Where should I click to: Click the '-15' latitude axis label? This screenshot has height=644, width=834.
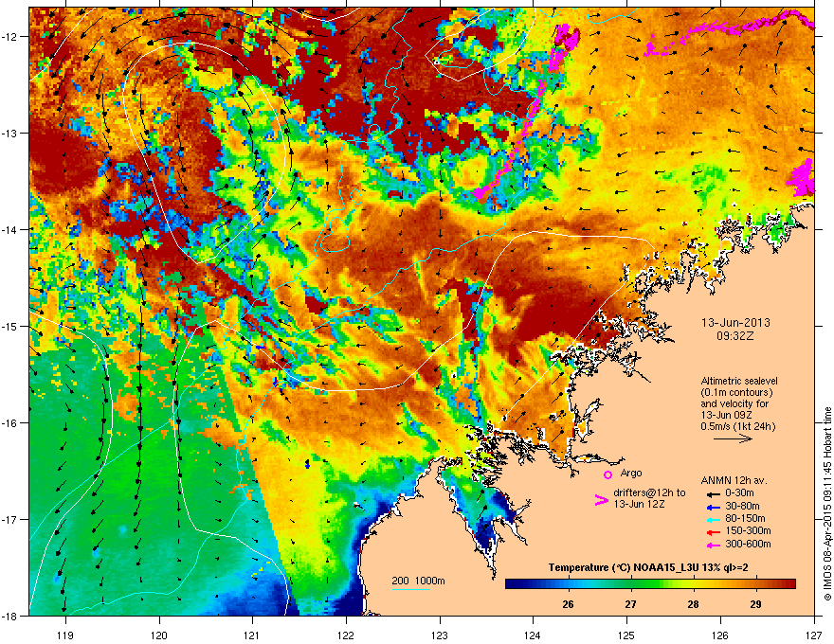point(9,326)
